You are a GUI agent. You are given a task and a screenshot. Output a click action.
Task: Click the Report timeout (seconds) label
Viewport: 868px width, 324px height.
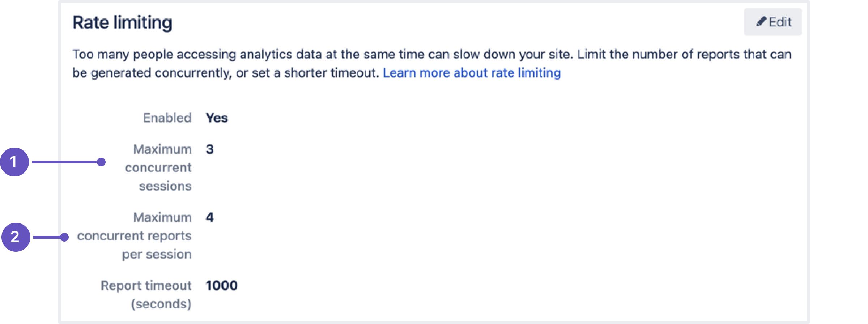pyautogui.click(x=146, y=295)
